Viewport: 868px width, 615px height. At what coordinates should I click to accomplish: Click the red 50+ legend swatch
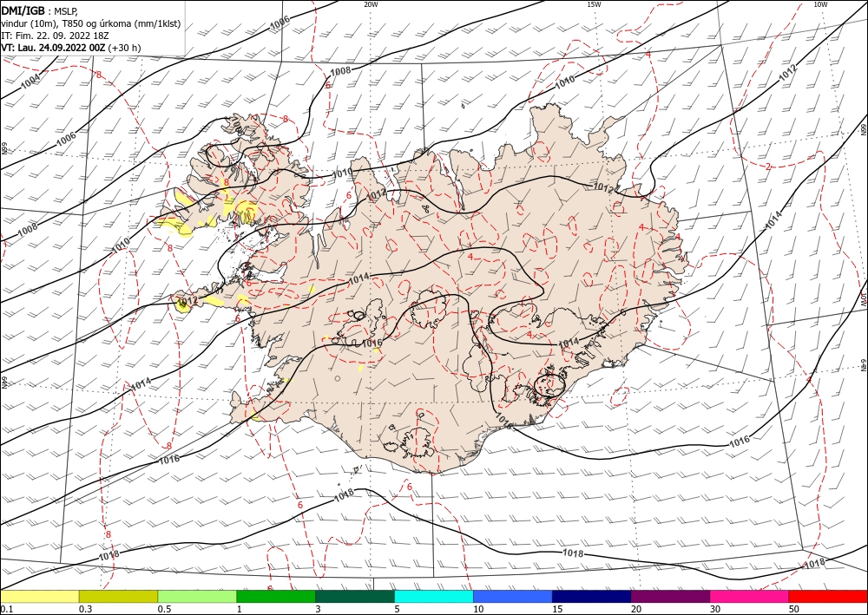click(x=828, y=596)
